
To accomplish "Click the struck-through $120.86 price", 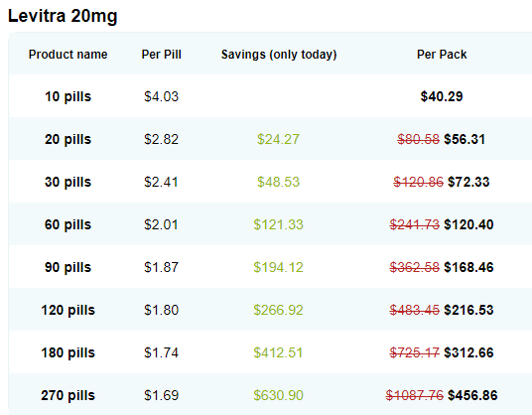I will (x=418, y=183).
